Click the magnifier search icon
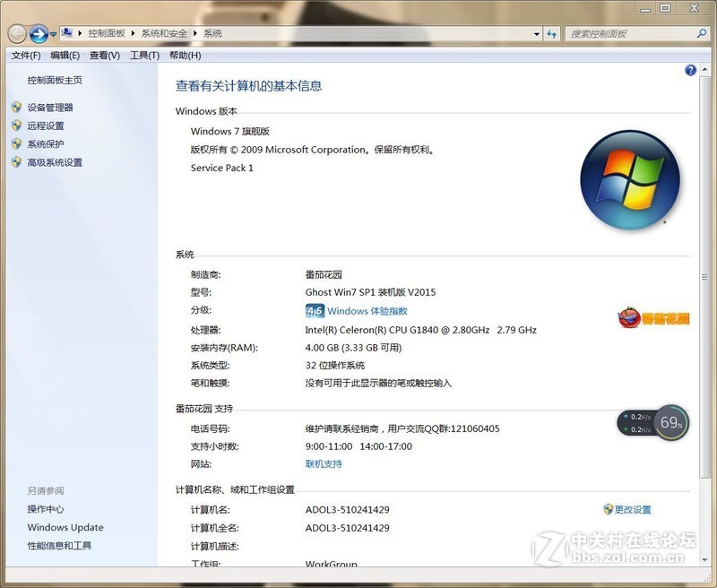This screenshot has height=588, width=717. coord(702,33)
